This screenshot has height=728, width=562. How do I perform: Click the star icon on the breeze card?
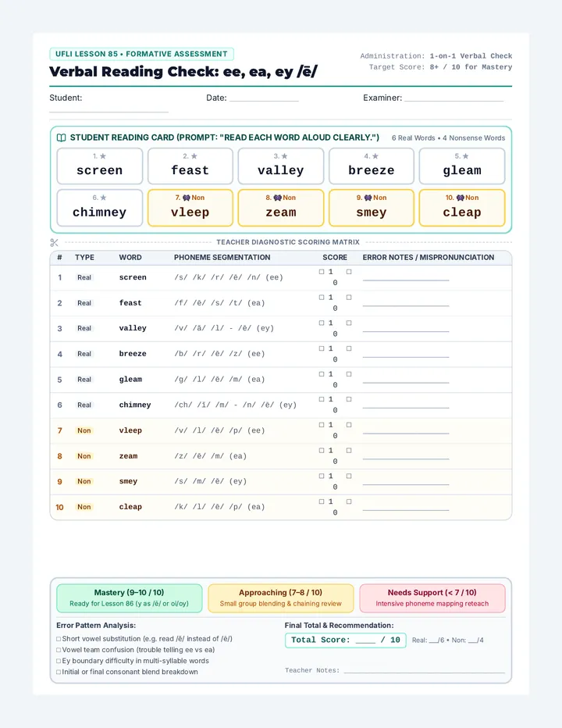(375, 156)
